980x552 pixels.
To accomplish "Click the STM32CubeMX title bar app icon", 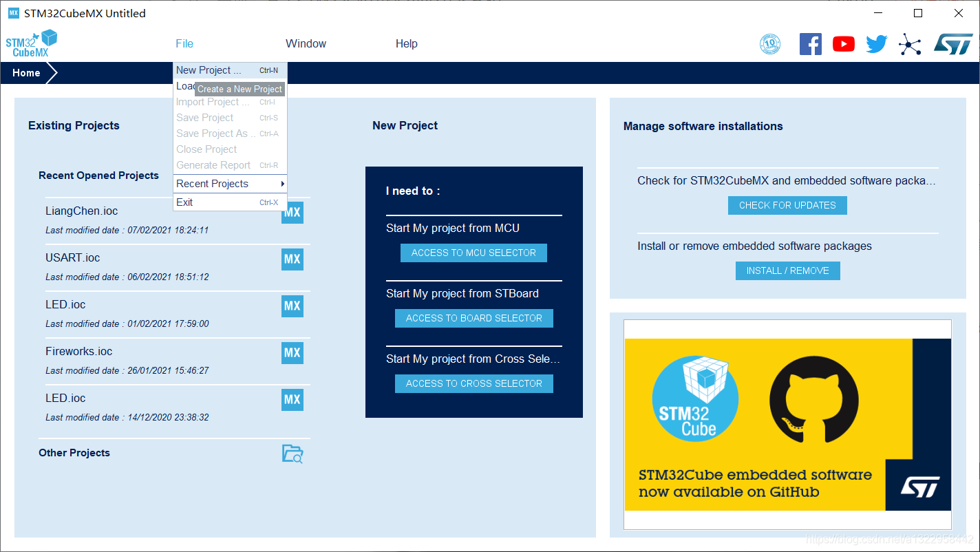I will coord(13,13).
